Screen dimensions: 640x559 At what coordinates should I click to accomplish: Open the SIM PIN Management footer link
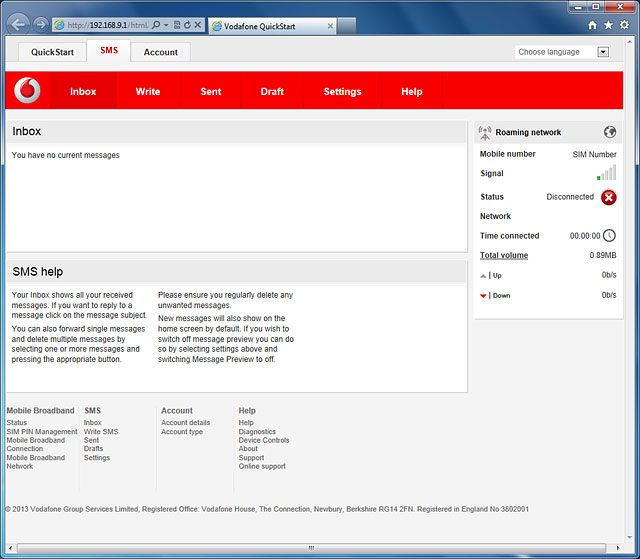point(41,432)
